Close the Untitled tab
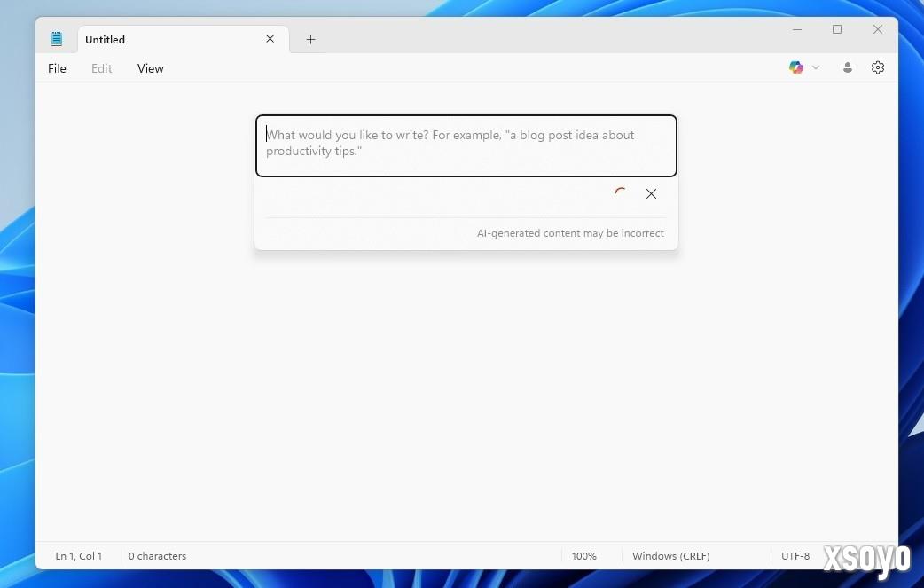 tap(270, 39)
